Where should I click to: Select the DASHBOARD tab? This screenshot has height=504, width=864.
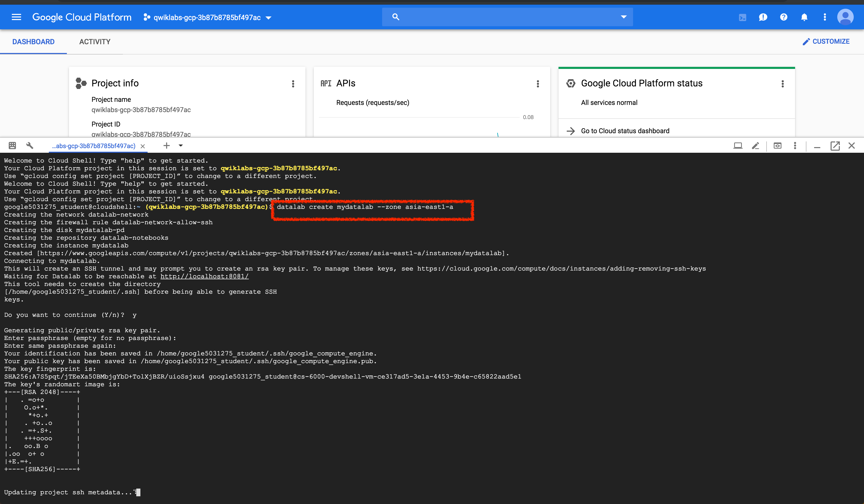(33, 41)
